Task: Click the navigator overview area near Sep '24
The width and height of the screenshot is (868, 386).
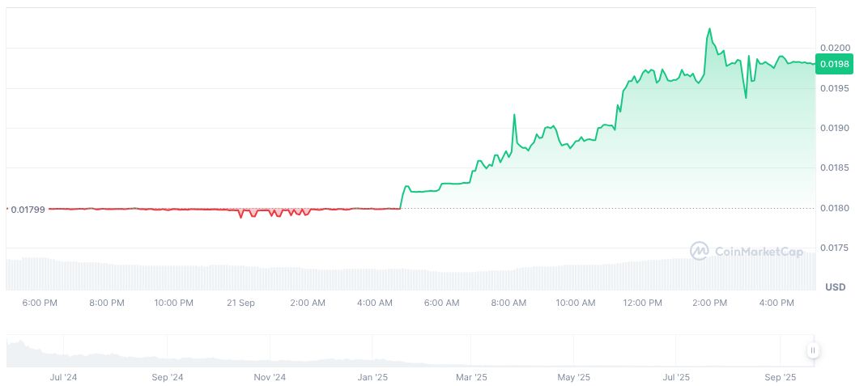Action: coord(167,354)
